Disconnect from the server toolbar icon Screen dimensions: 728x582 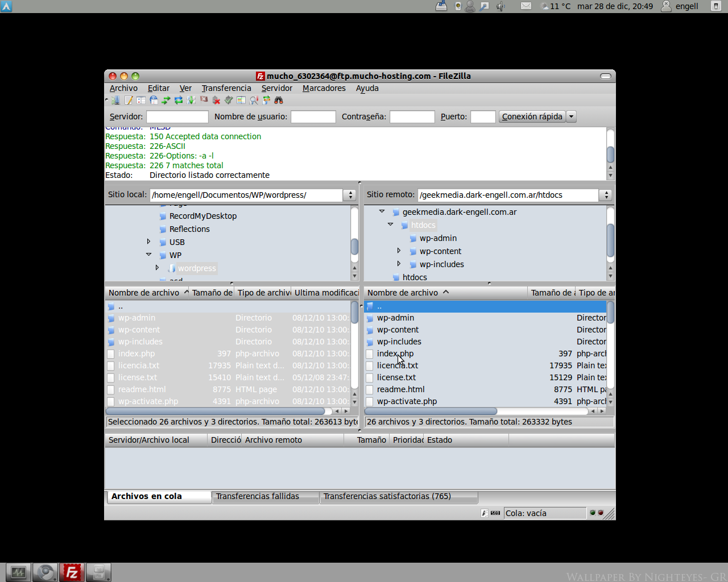pyautogui.click(x=216, y=100)
